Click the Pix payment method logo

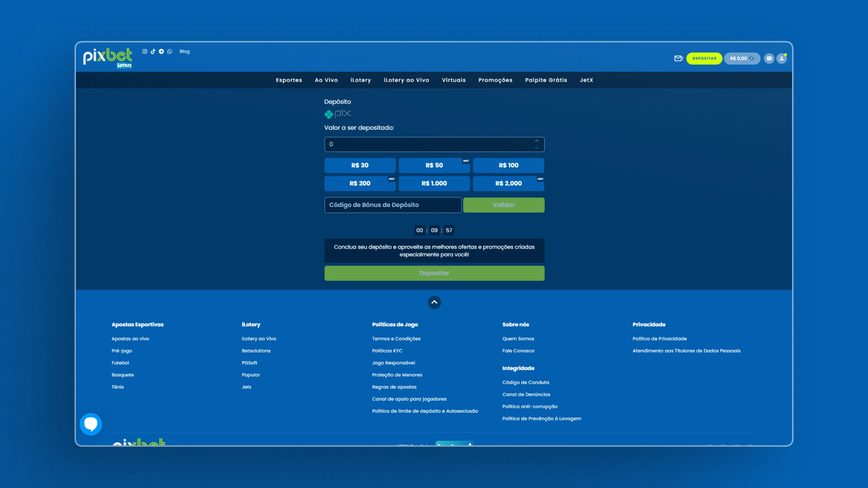tap(338, 114)
